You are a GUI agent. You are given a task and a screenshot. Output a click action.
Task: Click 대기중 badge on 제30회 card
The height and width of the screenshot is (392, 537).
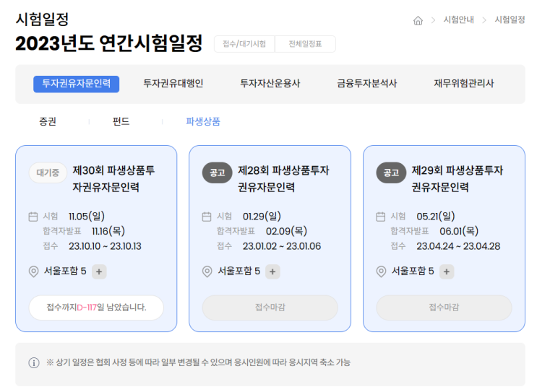pyautogui.click(x=48, y=173)
